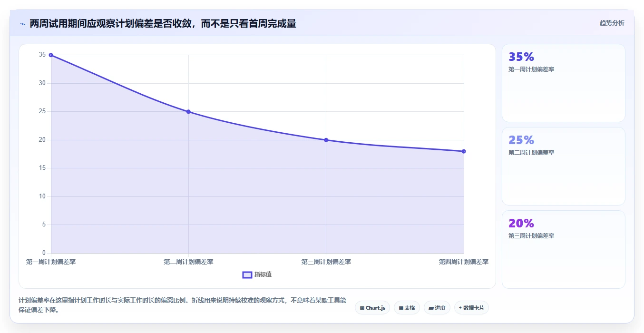
Task: Open the 35% 第一周计划偏差率 card
Action: [563, 83]
